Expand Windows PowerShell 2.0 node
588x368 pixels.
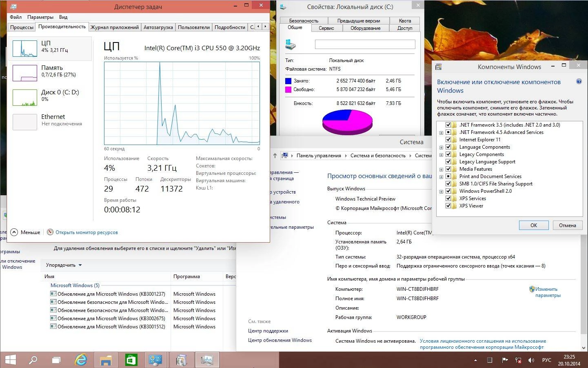click(441, 192)
